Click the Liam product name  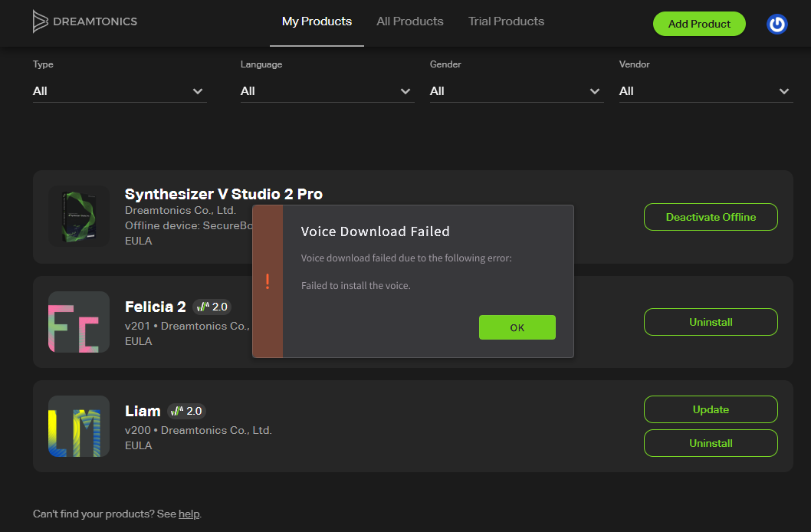tap(143, 411)
